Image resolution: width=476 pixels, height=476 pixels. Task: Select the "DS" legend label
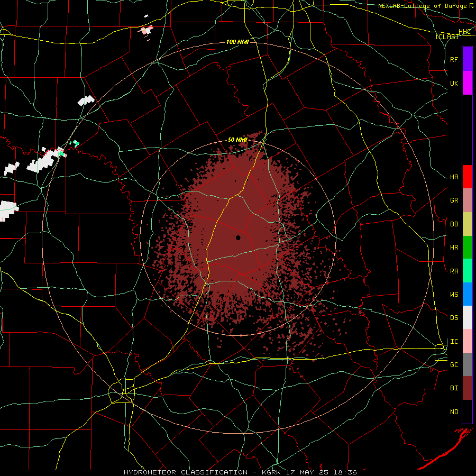click(x=454, y=318)
